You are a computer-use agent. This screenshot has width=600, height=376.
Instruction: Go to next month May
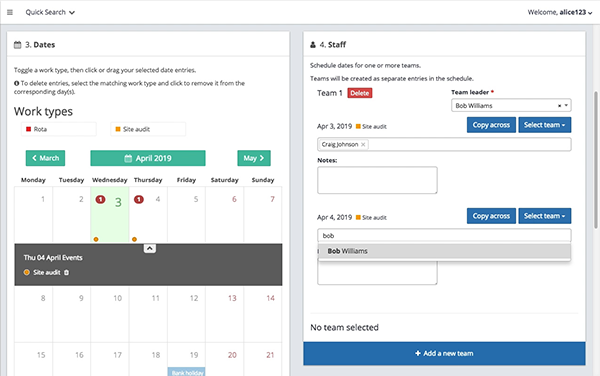[x=254, y=158]
